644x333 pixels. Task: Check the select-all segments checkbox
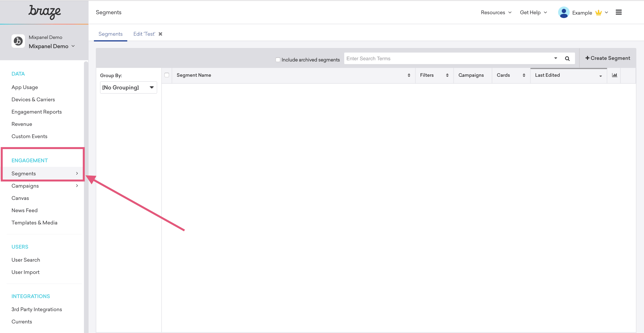pos(167,75)
